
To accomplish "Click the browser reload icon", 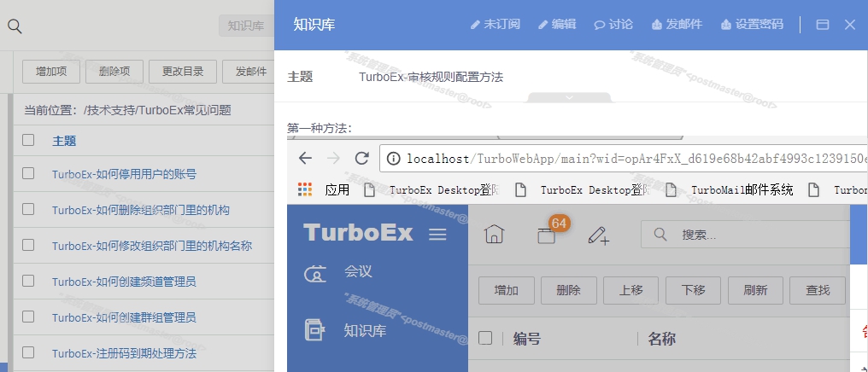I will click(x=362, y=159).
